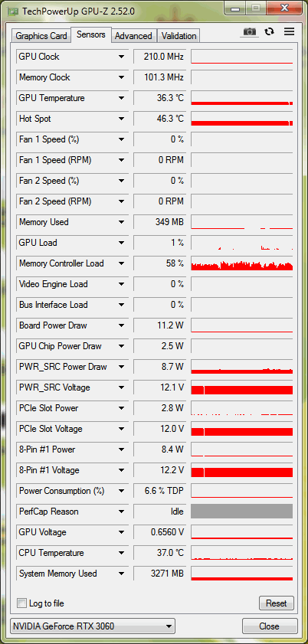This screenshot has height=644, width=308.
Task: Open the PWR_SRC Voltage dropdown arrow
Action: click(x=121, y=387)
